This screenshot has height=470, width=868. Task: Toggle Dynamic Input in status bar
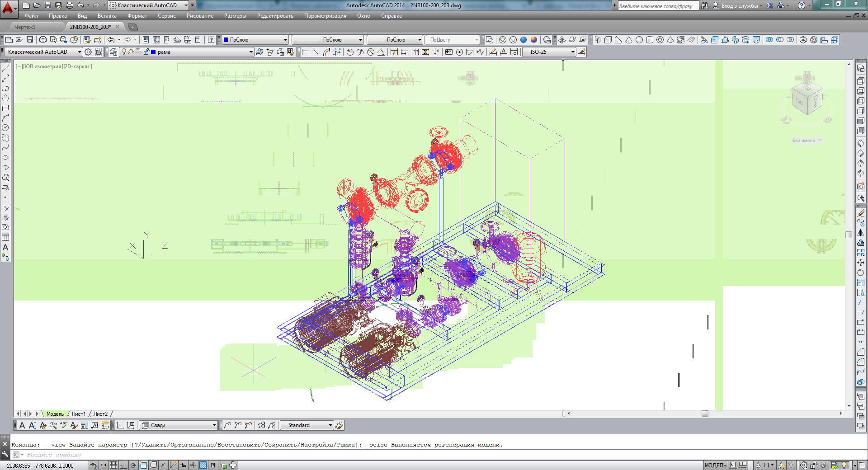[183, 465]
